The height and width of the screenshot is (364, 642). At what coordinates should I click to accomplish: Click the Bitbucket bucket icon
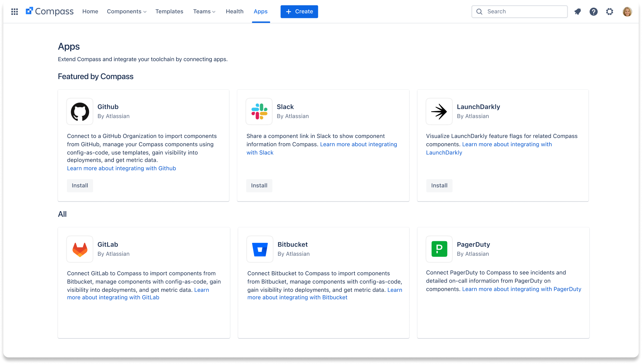(x=259, y=249)
